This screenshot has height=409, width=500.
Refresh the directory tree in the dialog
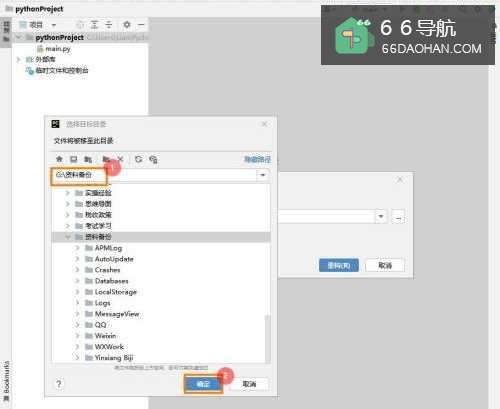138,159
